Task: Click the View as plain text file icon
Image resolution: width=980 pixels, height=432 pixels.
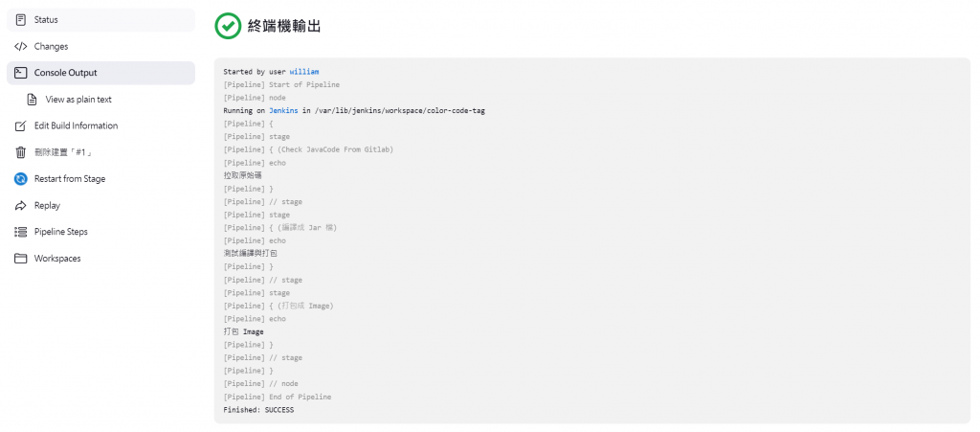Action: point(32,100)
